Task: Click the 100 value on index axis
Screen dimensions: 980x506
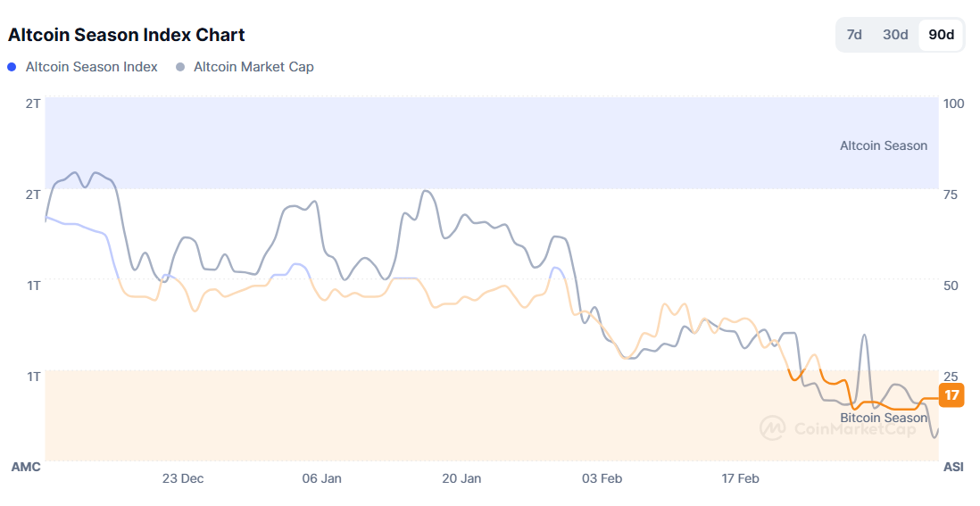Action: [953, 104]
